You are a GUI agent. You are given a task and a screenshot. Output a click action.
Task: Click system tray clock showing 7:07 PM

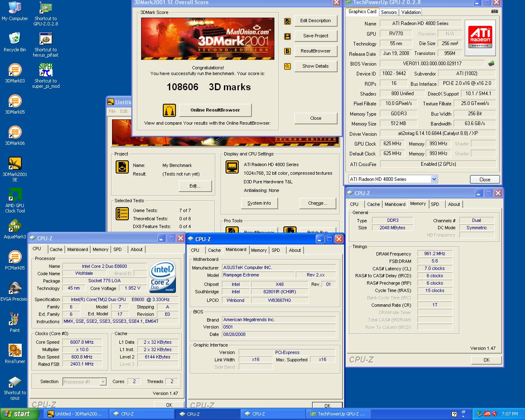pyautogui.click(x=510, y=414)
